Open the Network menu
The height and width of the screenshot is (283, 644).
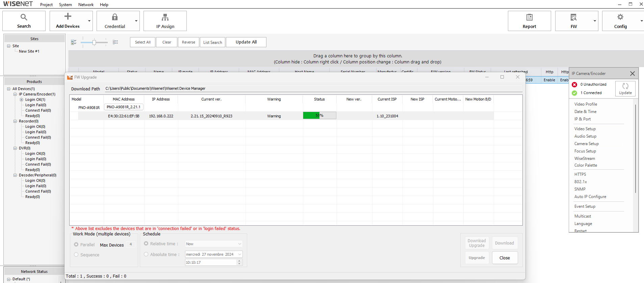(x=86, y=5)
